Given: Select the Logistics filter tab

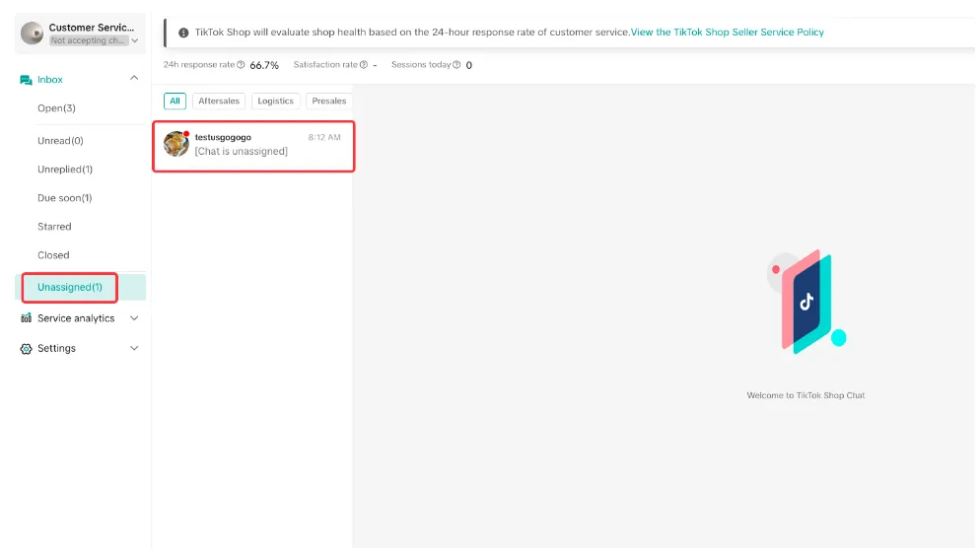Looking at the screenshot, I should coord(276,102).
